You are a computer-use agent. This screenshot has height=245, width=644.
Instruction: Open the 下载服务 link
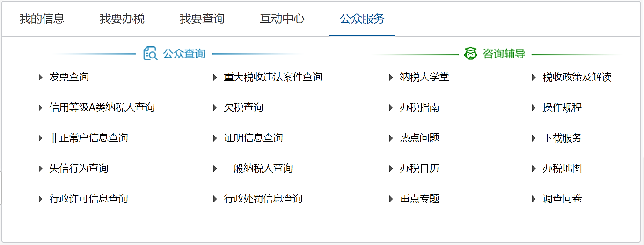click(562, 138)
